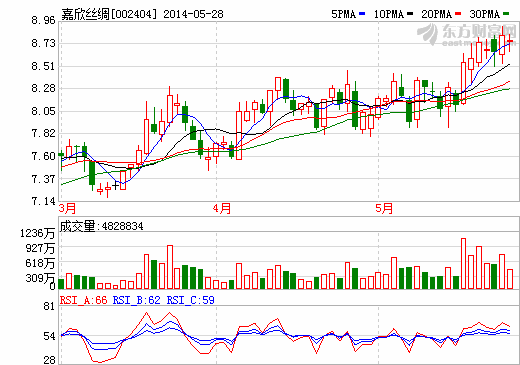The image size is (520, 365).
Task: Click the stock title 嘉欣丝绸[002404]
Action: [x=109, y=14]
